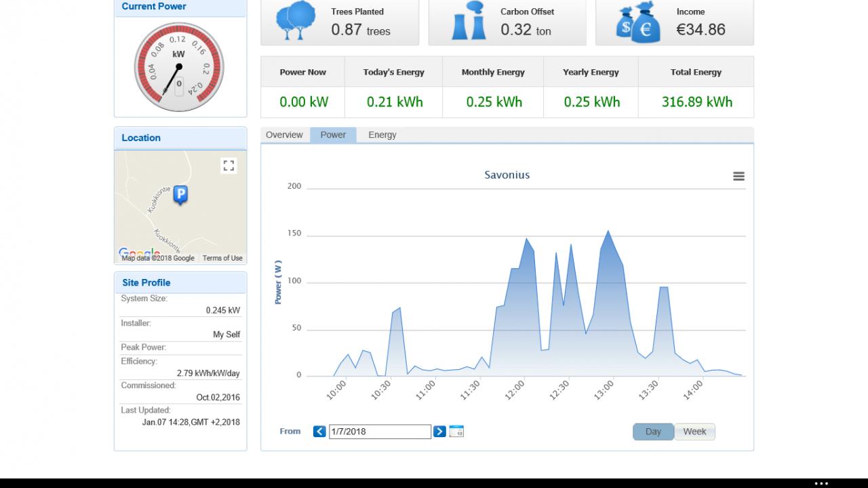Open the map Terms of Use link

222,258
